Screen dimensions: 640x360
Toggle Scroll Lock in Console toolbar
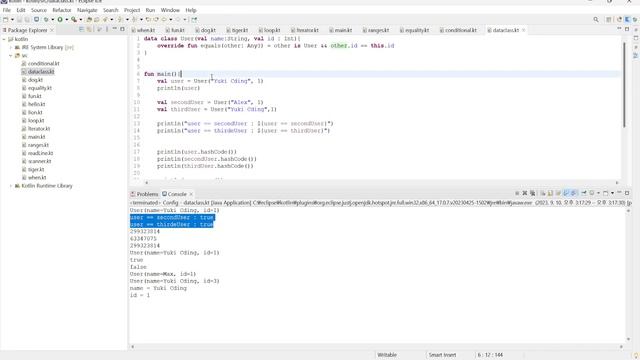[x=551, y=193]
